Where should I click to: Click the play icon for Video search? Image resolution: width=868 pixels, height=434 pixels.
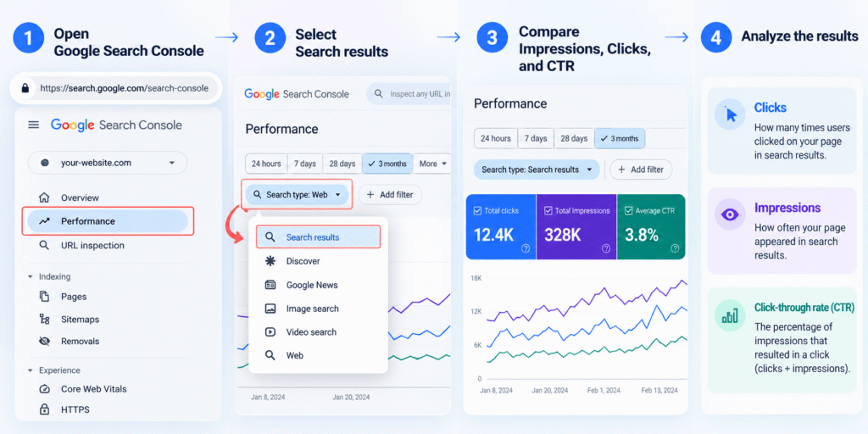pos(270,332)
